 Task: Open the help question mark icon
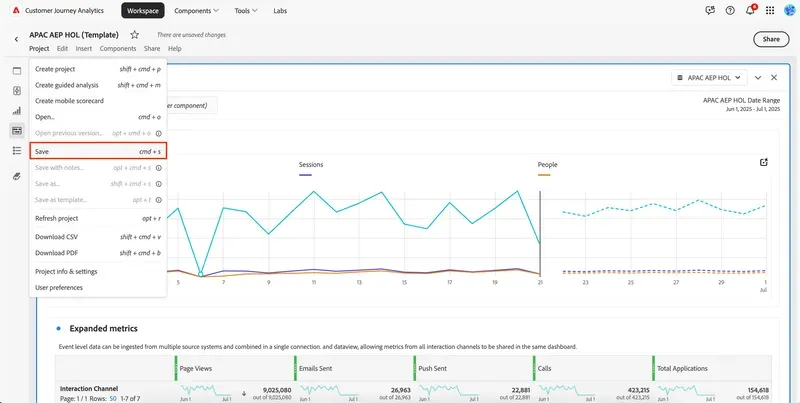(730, 10)
